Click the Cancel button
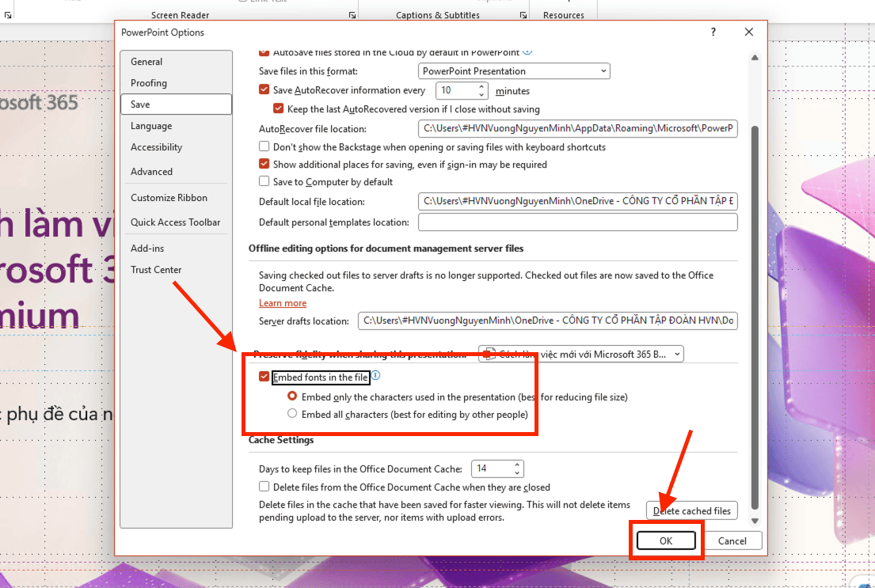 pyautogui.click(x=732, y=541)
